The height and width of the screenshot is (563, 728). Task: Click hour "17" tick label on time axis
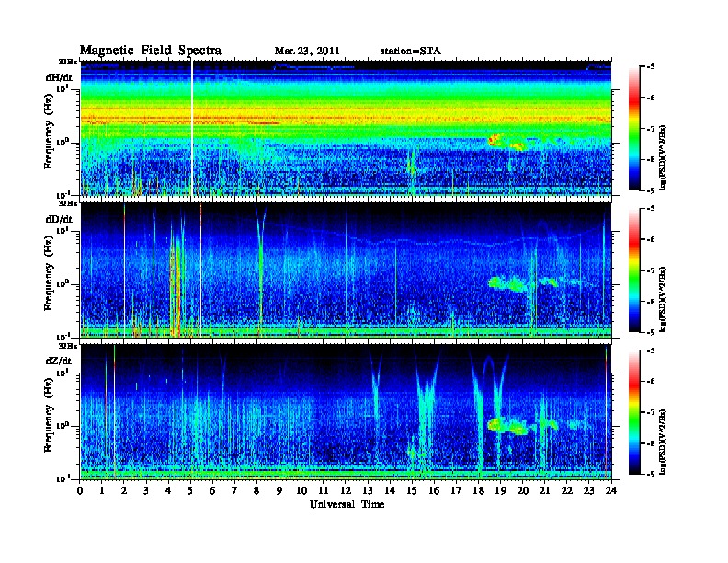(x=457, y=490)
